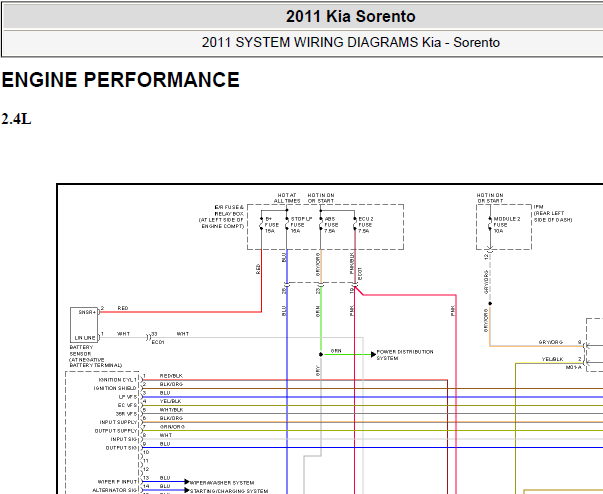
Task: Click the 'WHT' wire label beside INPUT SIG
Action: pyautogui.click(x=166, y=436)
